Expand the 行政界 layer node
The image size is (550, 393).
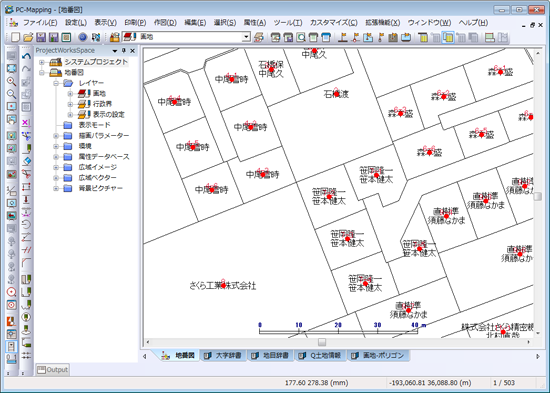click(x=70, y=105)
